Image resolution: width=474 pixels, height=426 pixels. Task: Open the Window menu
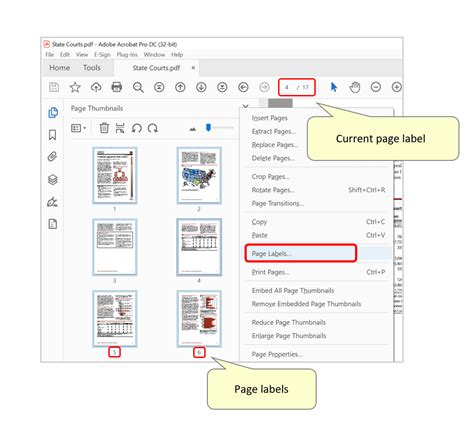(x=154, y=55)
